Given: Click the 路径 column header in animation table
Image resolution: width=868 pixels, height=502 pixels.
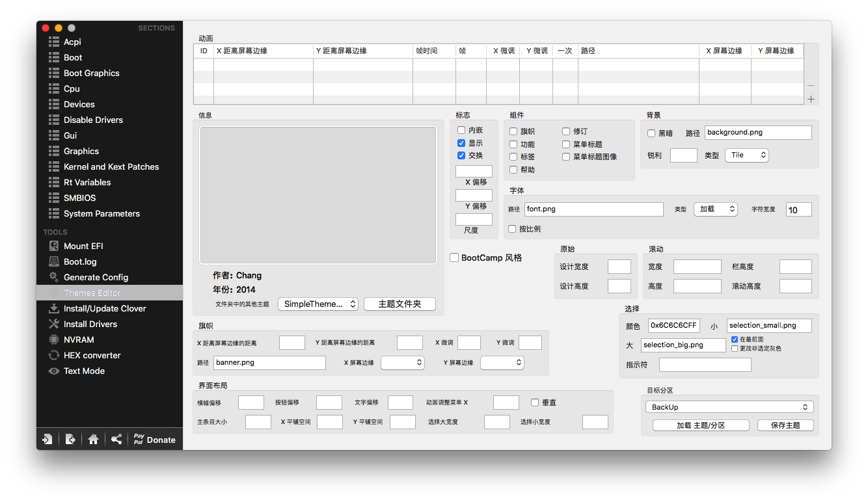Looking at the screenshot, I should pos(638,51).
